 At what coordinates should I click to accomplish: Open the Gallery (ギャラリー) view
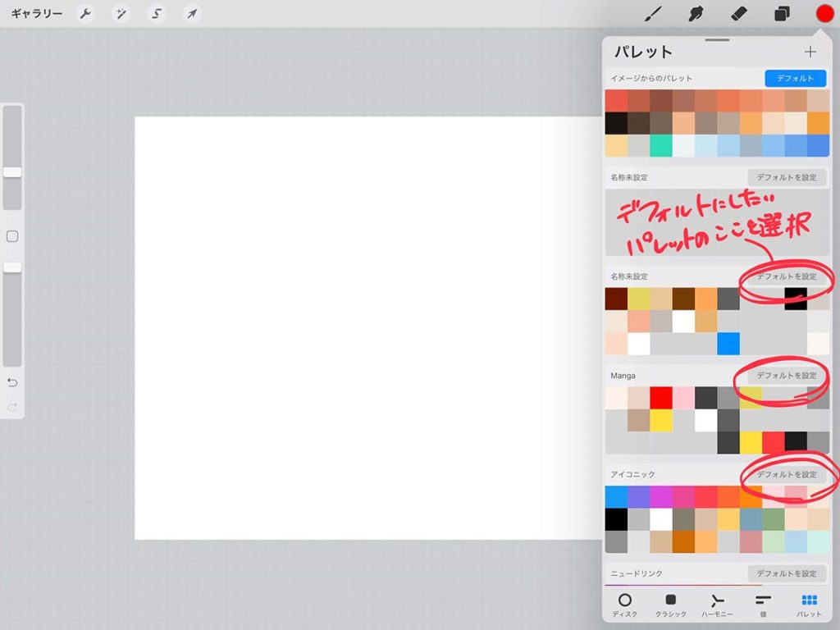click(36, 13)
